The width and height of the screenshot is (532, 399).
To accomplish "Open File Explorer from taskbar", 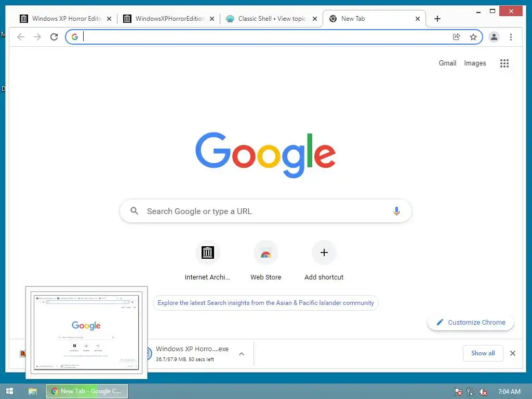I will click(x=33, y=391).
